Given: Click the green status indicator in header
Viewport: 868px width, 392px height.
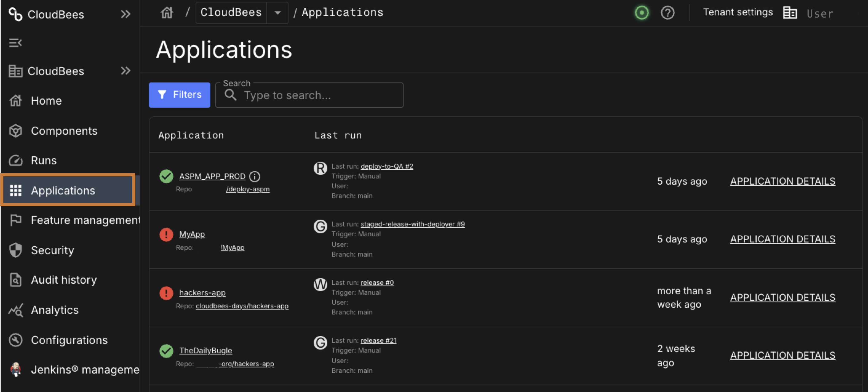Looking at the screenshot, I should coord(642,13).
